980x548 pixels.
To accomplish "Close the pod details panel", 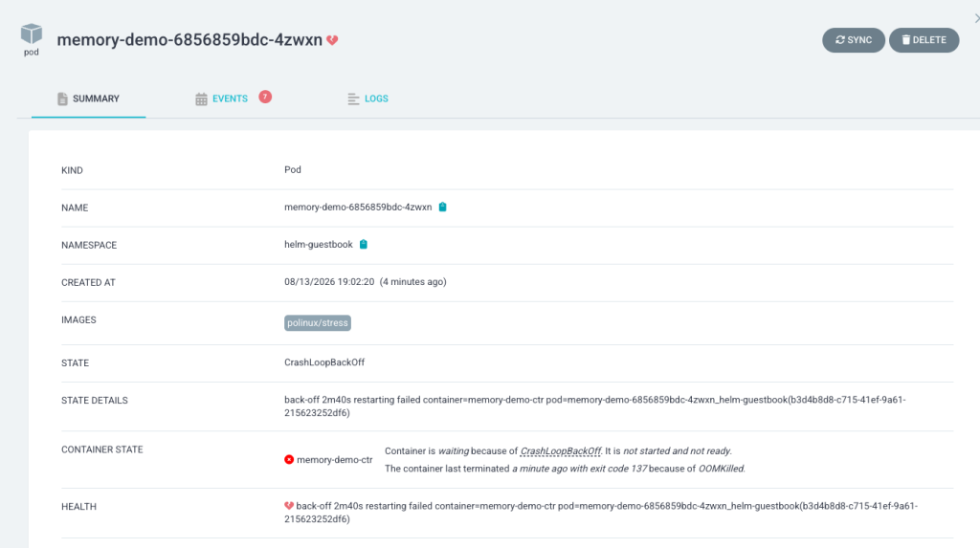I will (976, 18).
